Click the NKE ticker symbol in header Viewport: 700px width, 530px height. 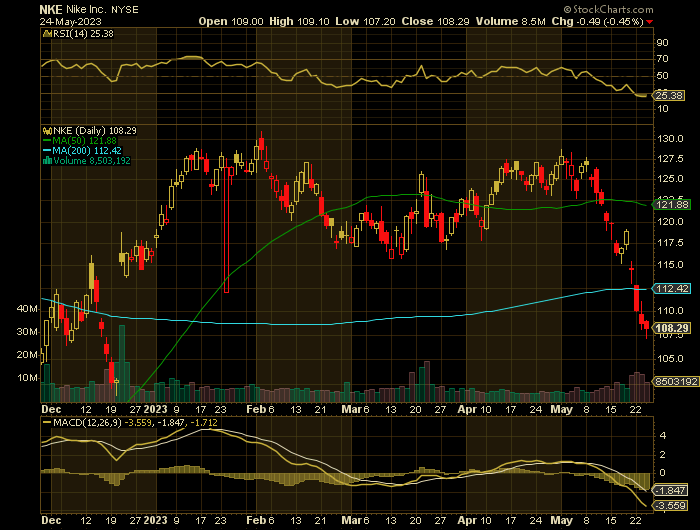[x=51, y=9]
